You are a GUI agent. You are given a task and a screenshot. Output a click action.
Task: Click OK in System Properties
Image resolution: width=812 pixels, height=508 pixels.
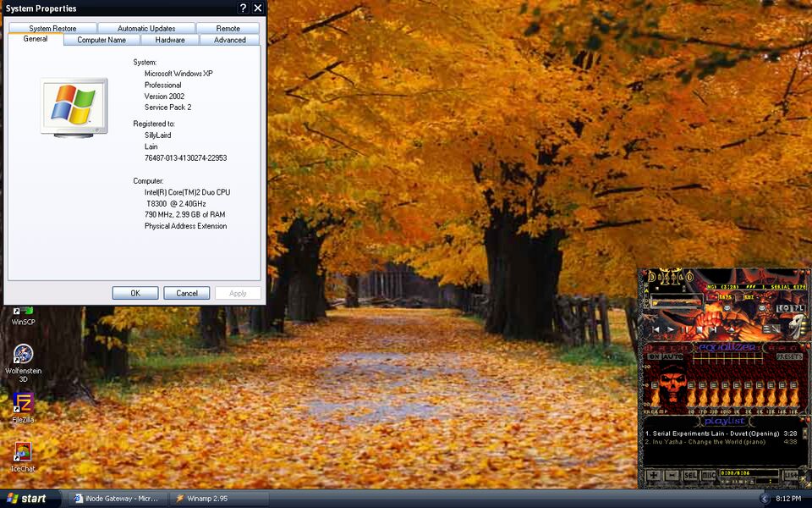(x=135, y=293)
